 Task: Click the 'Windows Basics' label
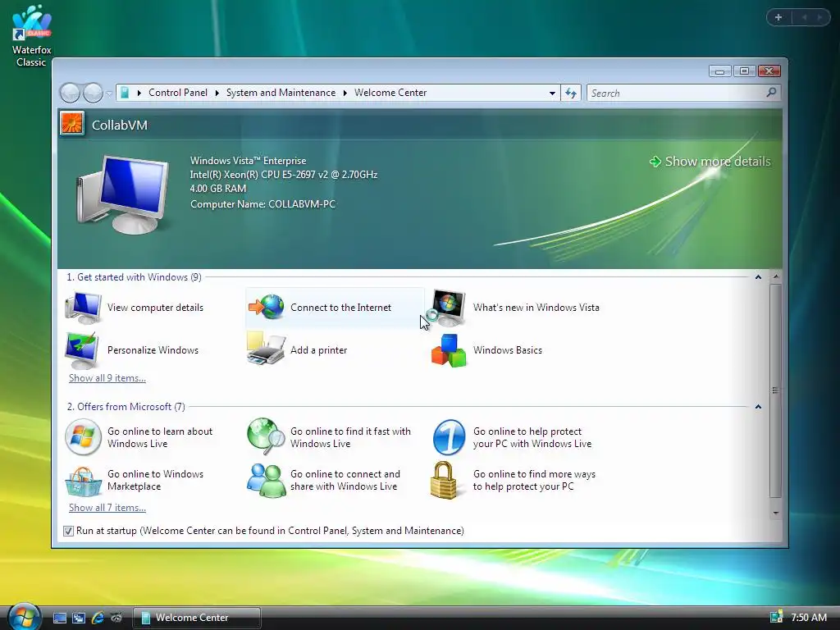(508, 350)
